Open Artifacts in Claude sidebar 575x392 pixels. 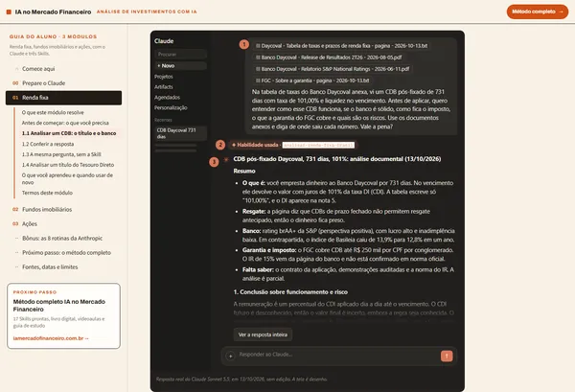pos(164,87)
